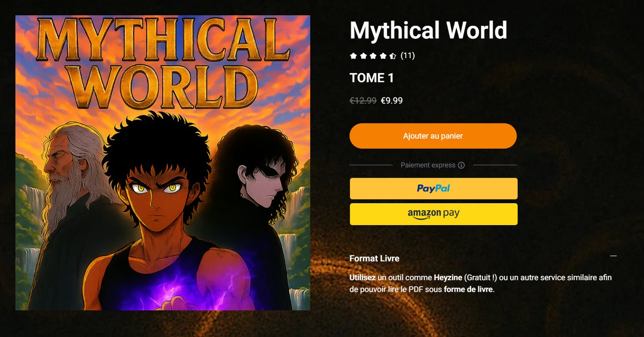This screenshot has height=337, width=644.
Task: Click the first rating star
Action: pos(353,56)
